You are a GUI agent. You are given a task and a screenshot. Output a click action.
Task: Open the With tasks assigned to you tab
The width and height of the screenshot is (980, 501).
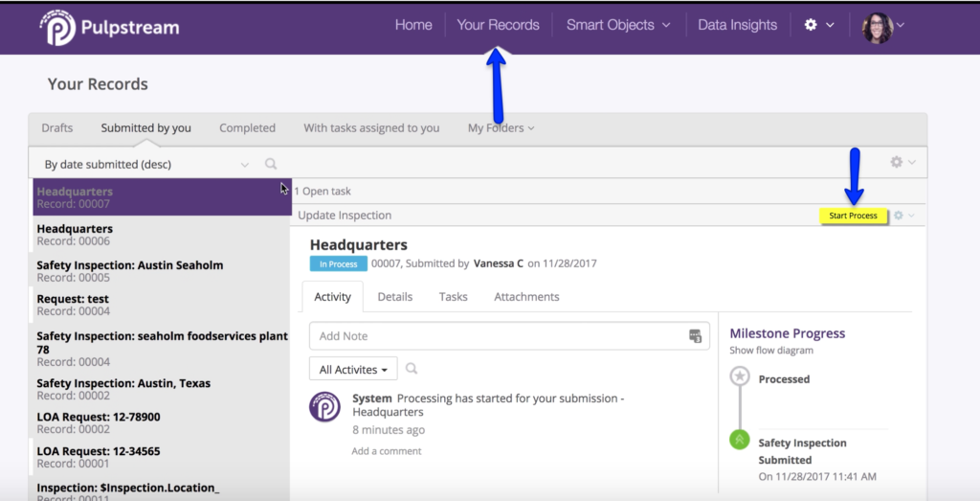click(x=371, y=127)
